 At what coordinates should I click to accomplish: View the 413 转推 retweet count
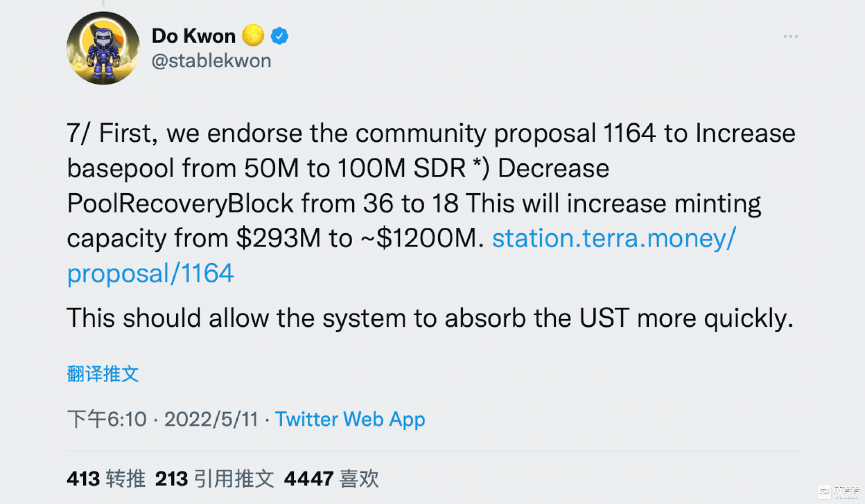[106, 478]
